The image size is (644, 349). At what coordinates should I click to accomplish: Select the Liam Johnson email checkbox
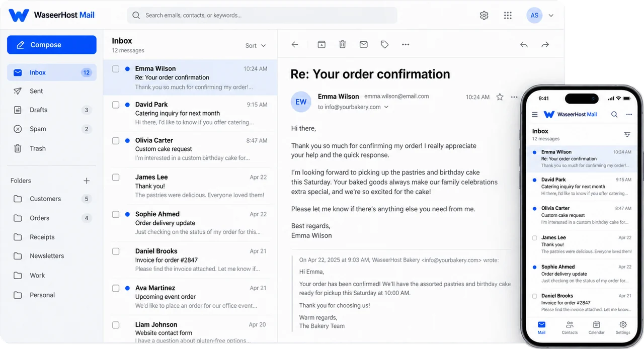pyautogui.click(x=116, y=325)
